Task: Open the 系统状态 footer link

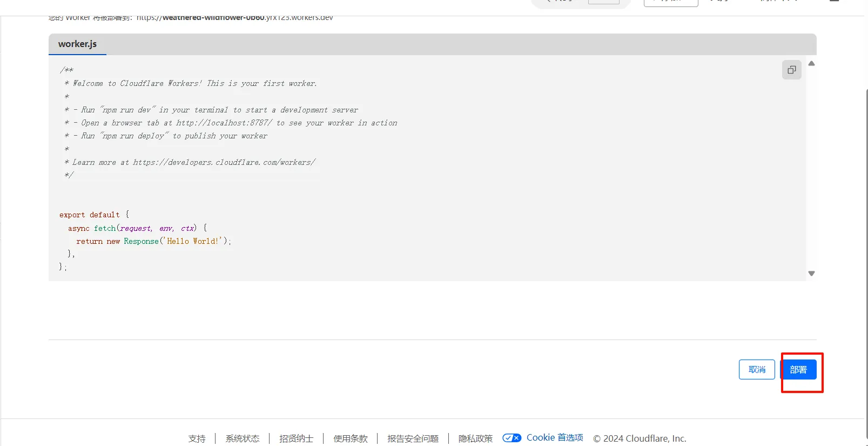Action: coord(243,438)
